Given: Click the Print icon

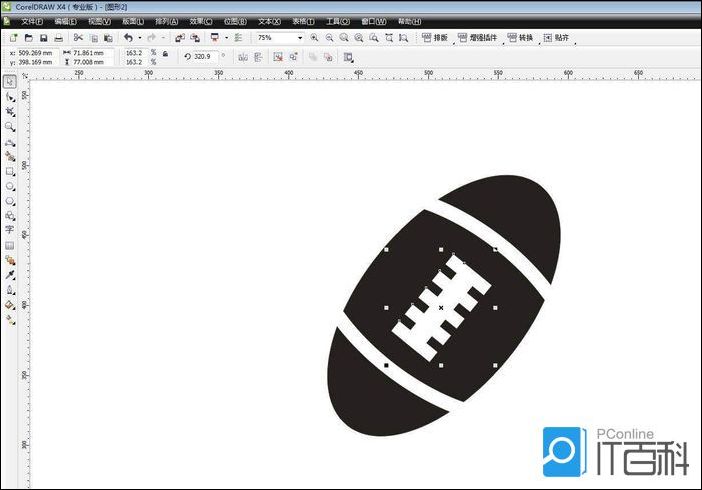Looking at the screenshot, I should pos(58,38).
